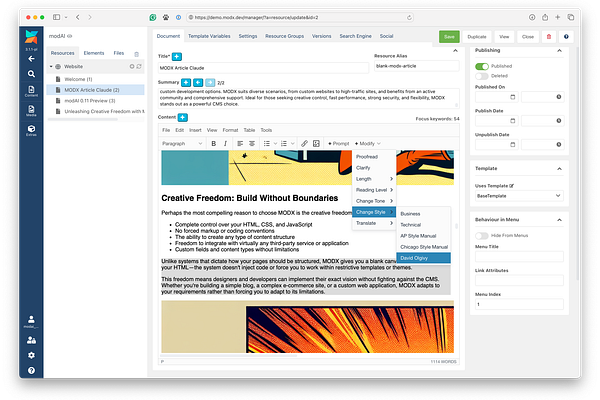
Task: Switch to the Versions tab
Action: point(321,36)
